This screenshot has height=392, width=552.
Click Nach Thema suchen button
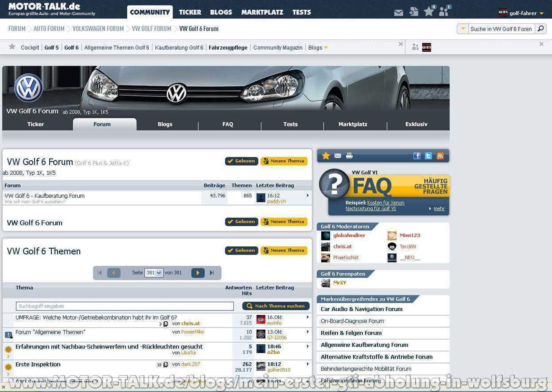click(276, 306)
